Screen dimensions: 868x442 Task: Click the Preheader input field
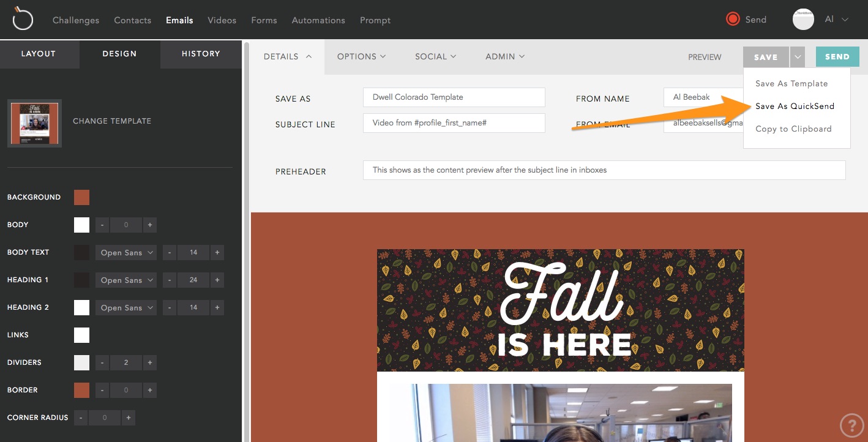(604, 170)
